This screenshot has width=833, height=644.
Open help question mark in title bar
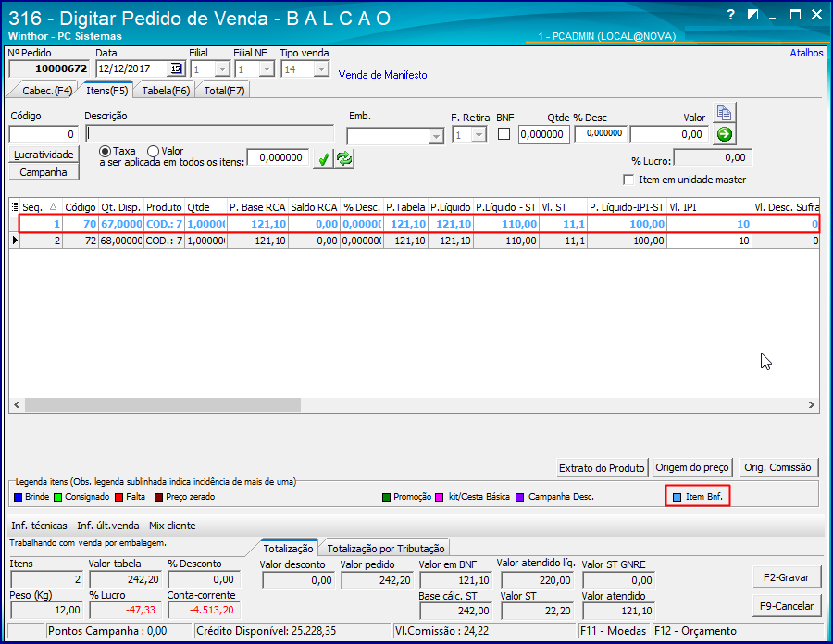(x=731, y=15)
